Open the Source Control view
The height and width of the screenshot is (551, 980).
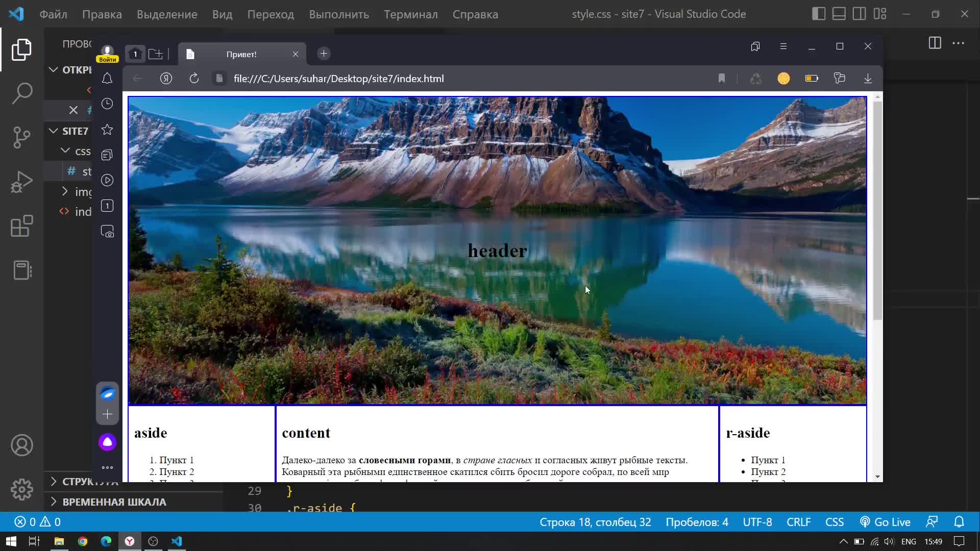(21, 137)
